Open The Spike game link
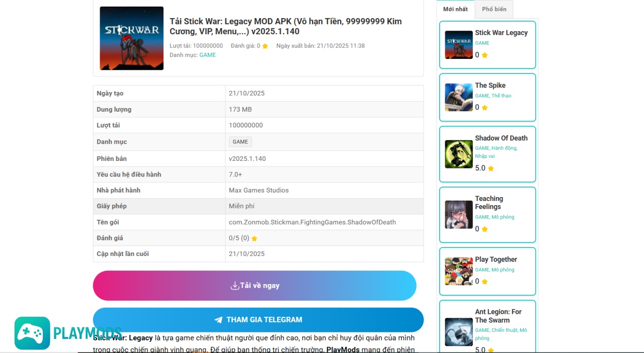Screen dimensions: 644x353 490,85
